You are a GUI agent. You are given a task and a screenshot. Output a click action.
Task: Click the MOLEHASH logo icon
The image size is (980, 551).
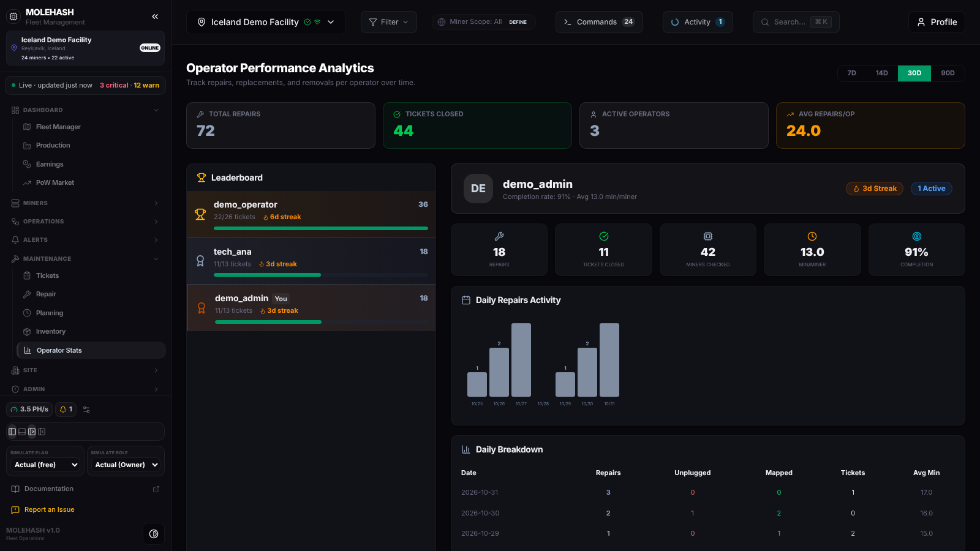(13, 17)
